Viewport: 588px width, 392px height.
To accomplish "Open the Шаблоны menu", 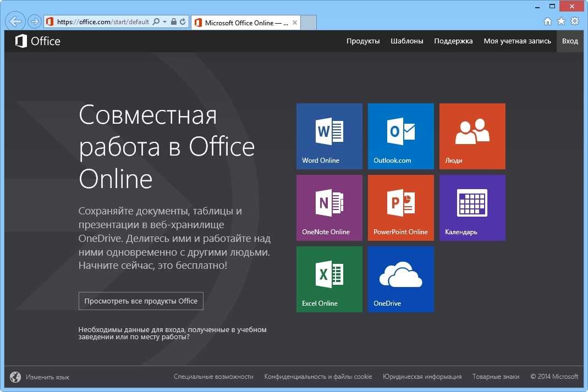I will tap(407, 41).
